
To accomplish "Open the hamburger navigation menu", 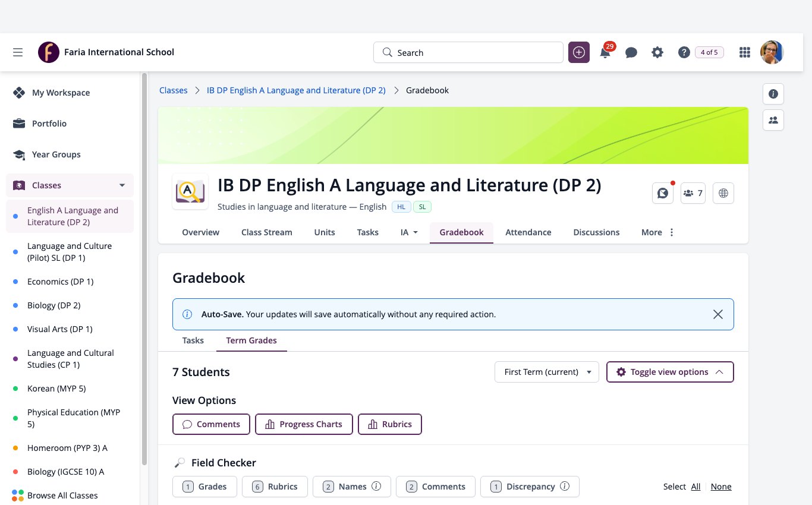I will click(x=18, y=52).
